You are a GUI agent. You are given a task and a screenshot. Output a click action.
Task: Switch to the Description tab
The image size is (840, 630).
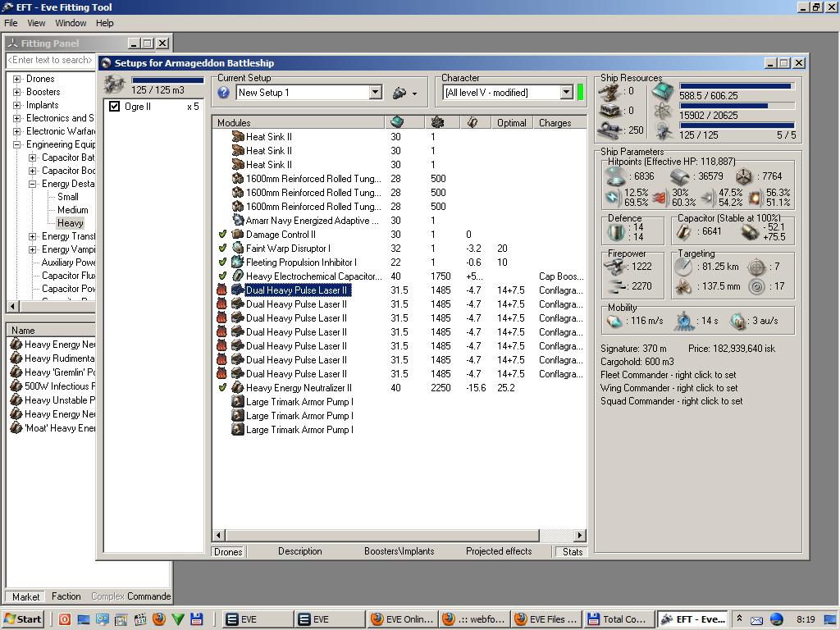click(x=300, y=551)
